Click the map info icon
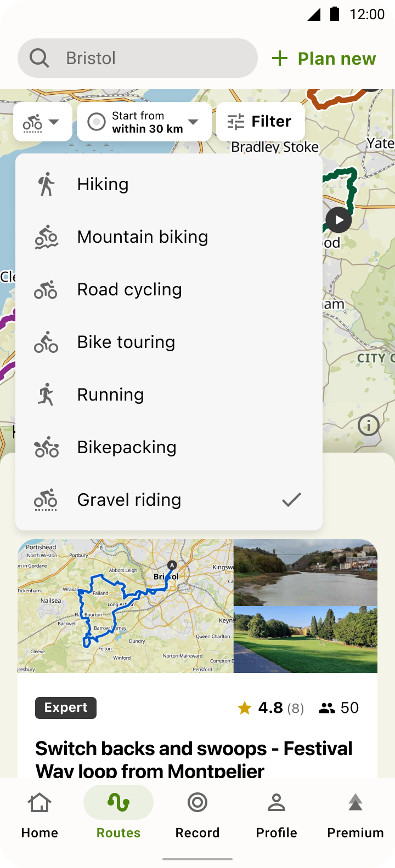This screenshot has width=395, height=868. click(368, 425)
